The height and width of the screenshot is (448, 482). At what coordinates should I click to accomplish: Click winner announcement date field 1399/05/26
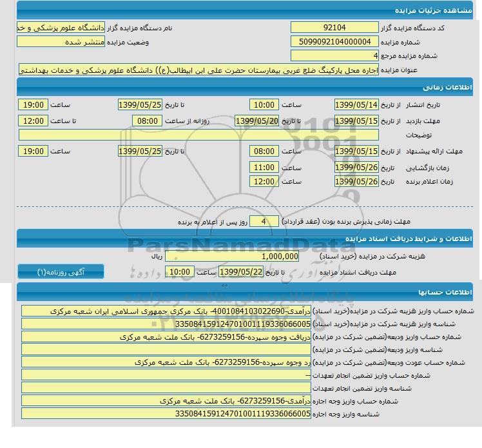coord(356,181)
